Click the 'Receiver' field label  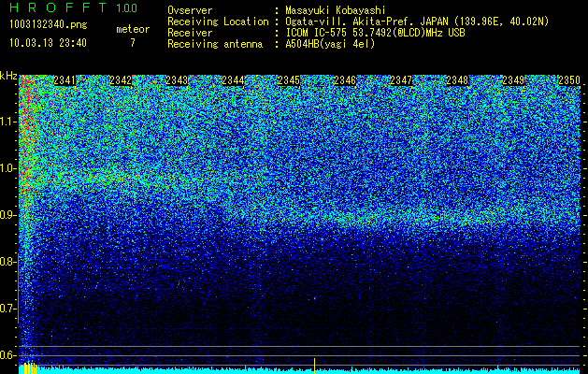tap(190, 33)
